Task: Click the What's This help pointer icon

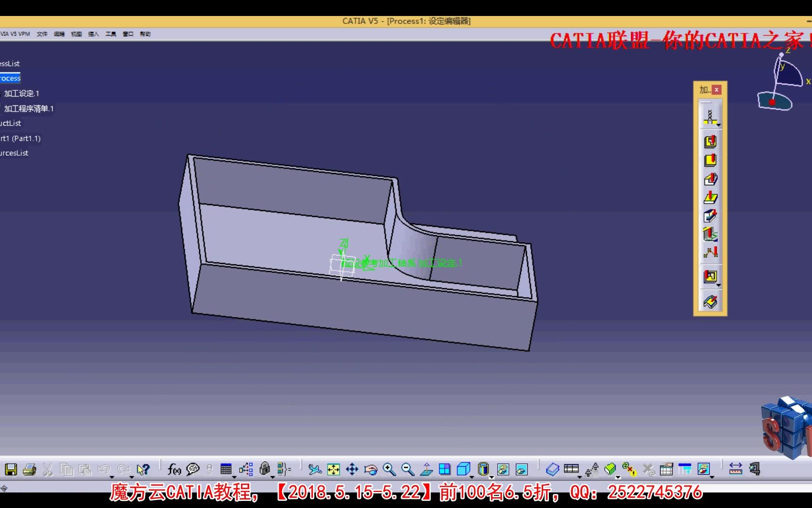Action: pyautogui.click(x=143, y=469)
